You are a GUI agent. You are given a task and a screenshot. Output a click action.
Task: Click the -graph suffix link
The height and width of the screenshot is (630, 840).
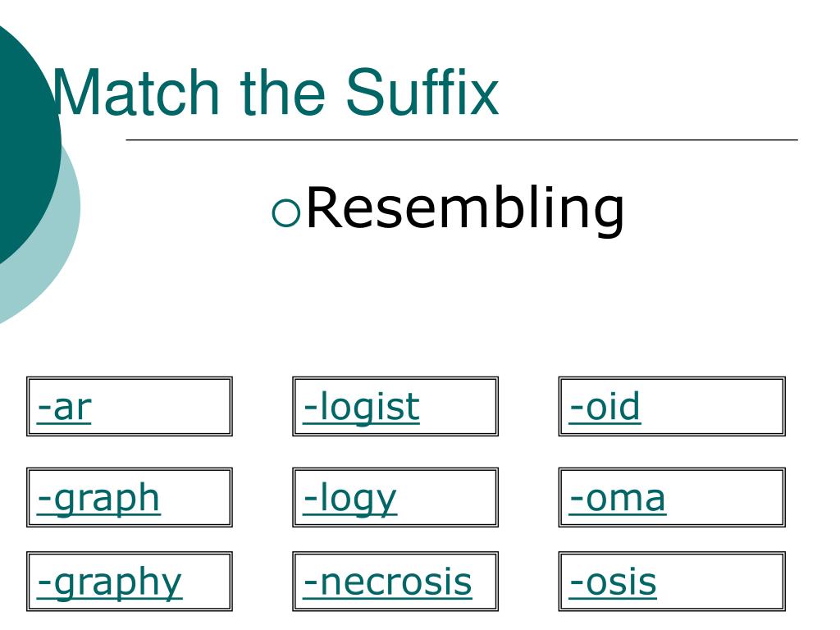98,499
